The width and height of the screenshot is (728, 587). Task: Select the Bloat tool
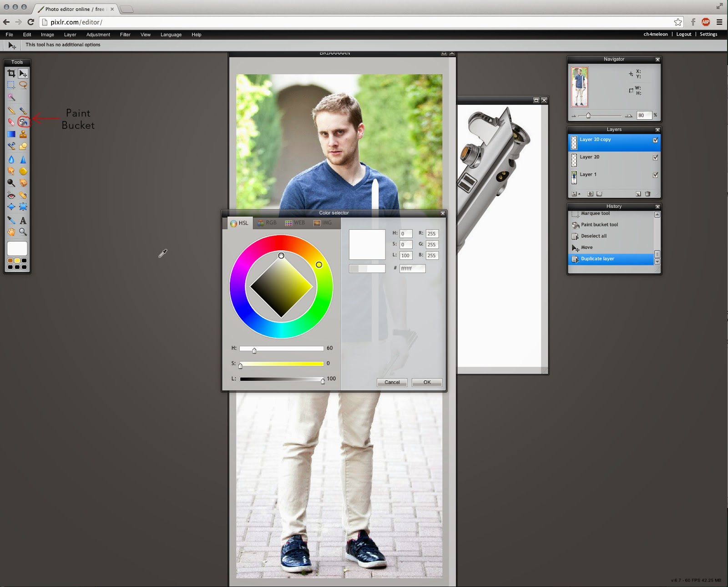tap(11, 207)
